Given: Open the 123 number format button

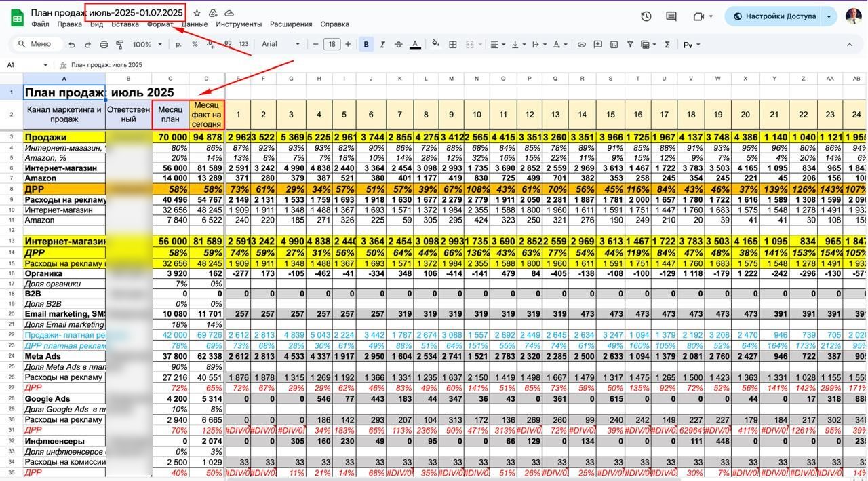Looking at the screenshot, I should click(x=243, y=45).
